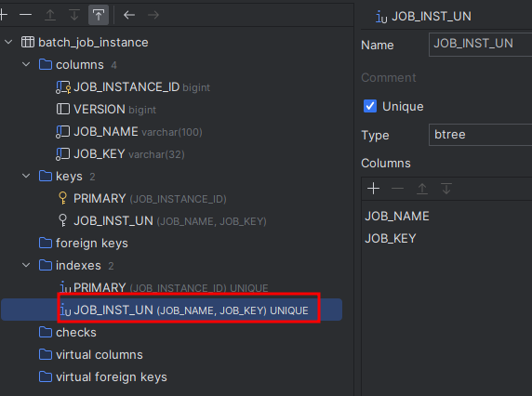Screen dimensions: 532x396
Task: Click the foreign keys folder icon
Action: tap(46, 243)
